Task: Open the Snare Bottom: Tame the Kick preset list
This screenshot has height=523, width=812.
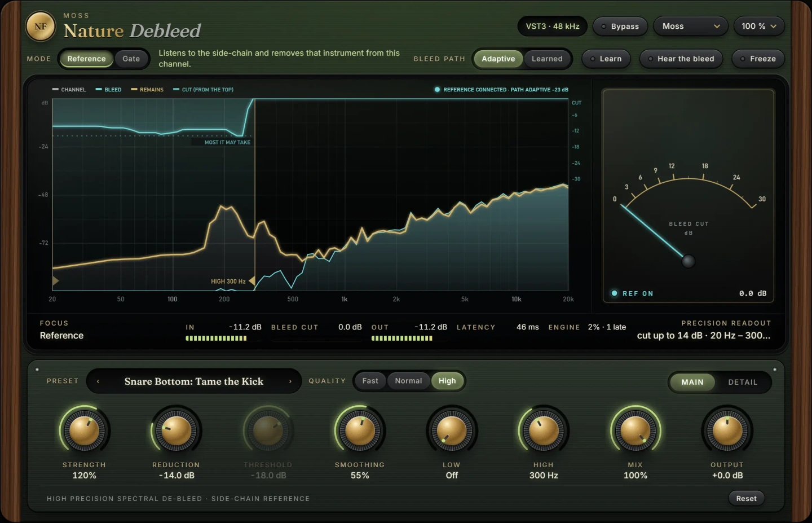Action: (x=194, y=381)
